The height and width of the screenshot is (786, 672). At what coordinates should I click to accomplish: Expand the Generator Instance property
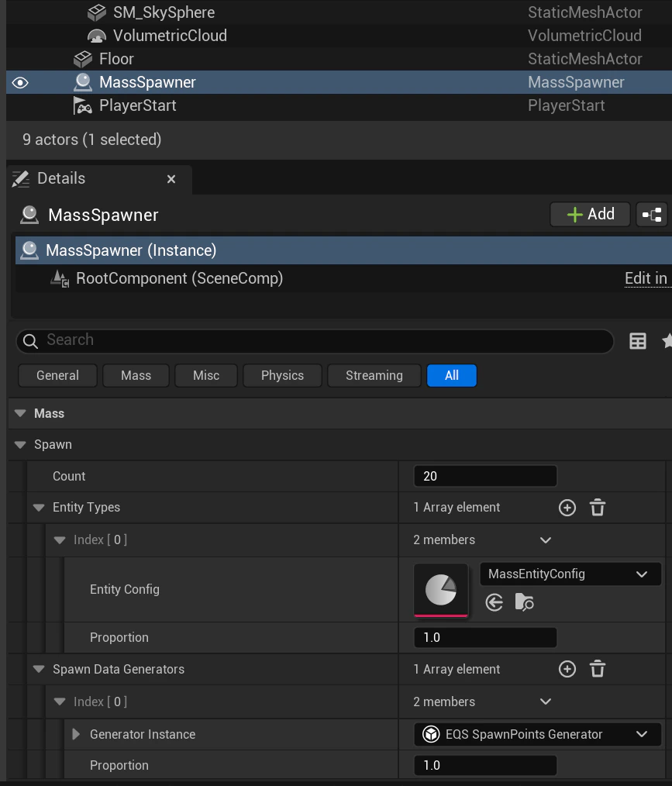(76, 734)
